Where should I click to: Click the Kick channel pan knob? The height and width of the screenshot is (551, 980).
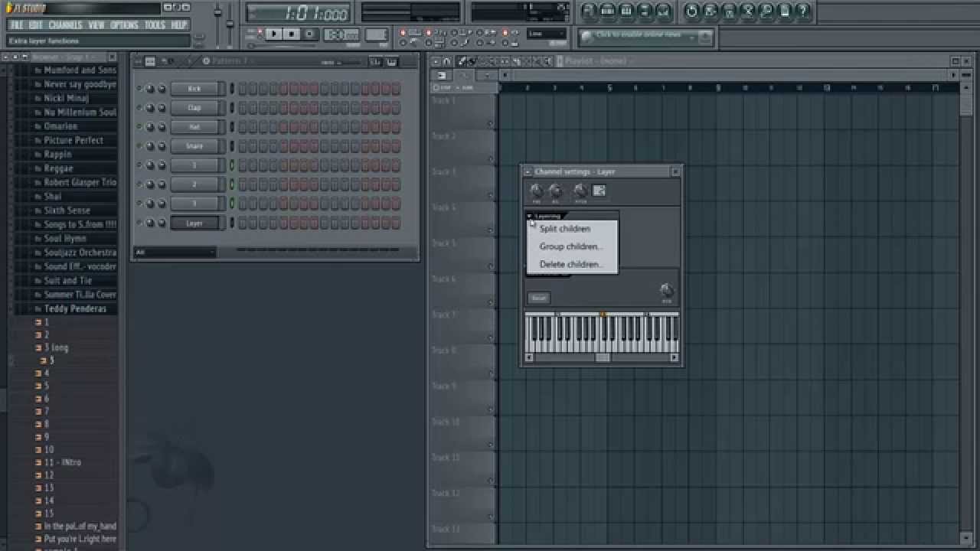pyautogui.click(x=150, y=89)
